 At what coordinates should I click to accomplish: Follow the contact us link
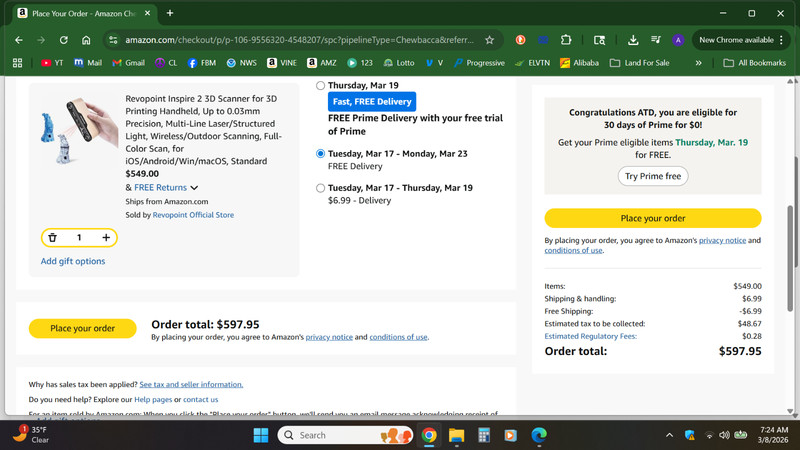(201, 399)
